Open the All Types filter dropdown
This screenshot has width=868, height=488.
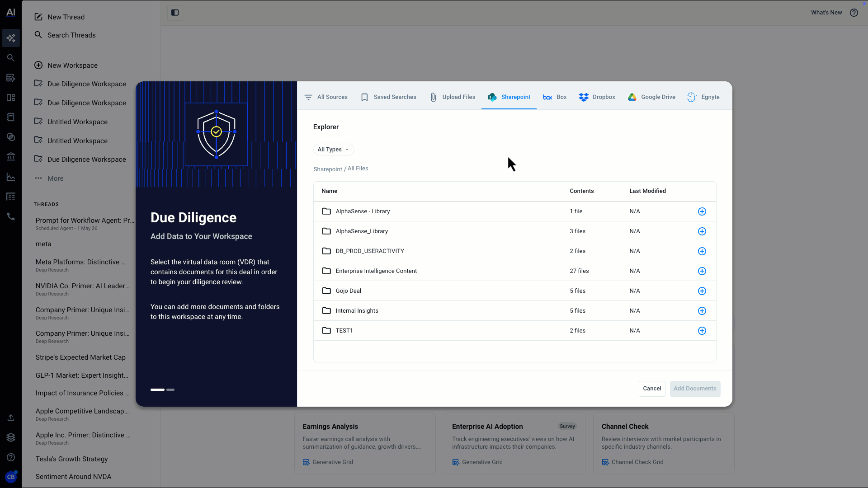[334, 150]
